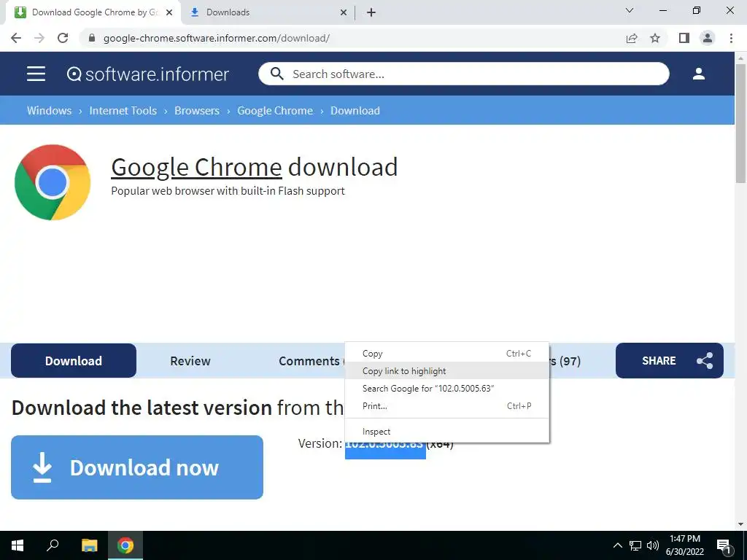Image resolution: width=747 pixels, height=560 pixels.
Task: Open the hamburger menu on Software Informer
Action: tap(36, 74)
